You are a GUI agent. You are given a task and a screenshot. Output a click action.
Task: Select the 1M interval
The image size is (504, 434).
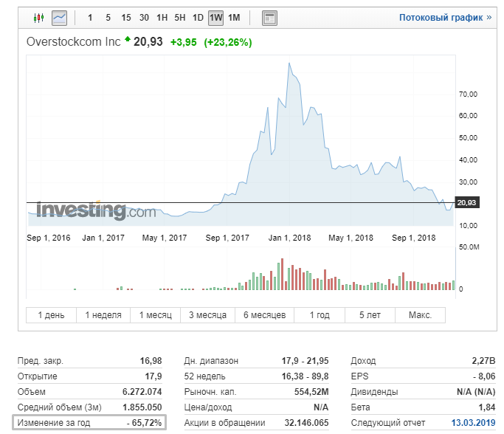234,18
